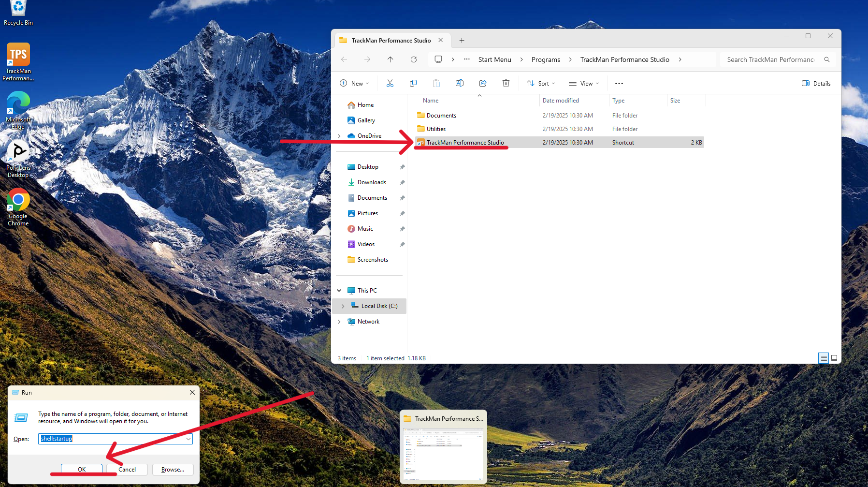Screen dimensions: 868x487
Task: Close the Run dialog
Action: tap(192, 392)
